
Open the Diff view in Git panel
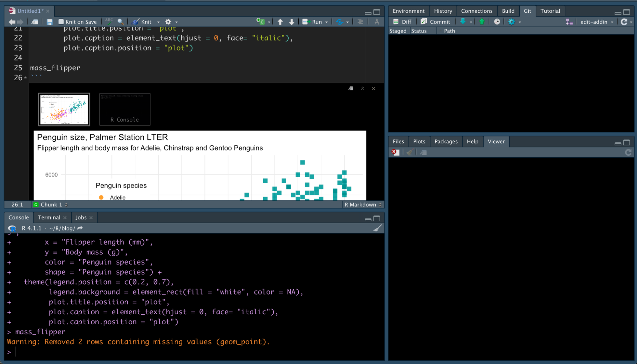(402, 22)
